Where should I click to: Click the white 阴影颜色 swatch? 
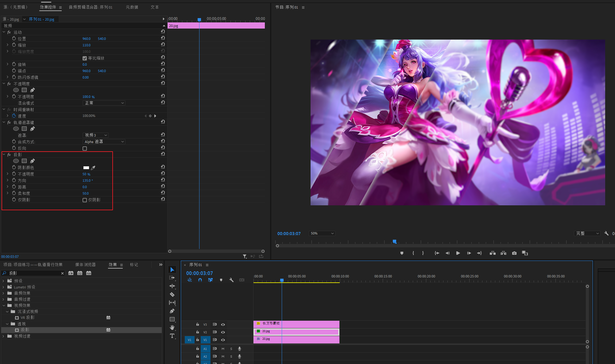tap(86, 168)
